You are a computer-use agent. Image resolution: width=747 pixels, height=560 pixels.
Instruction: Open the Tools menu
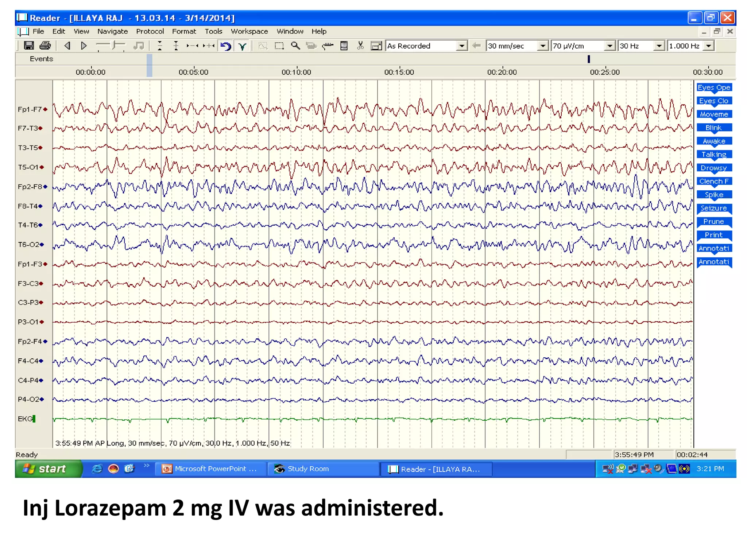click(x=213, y=31)
